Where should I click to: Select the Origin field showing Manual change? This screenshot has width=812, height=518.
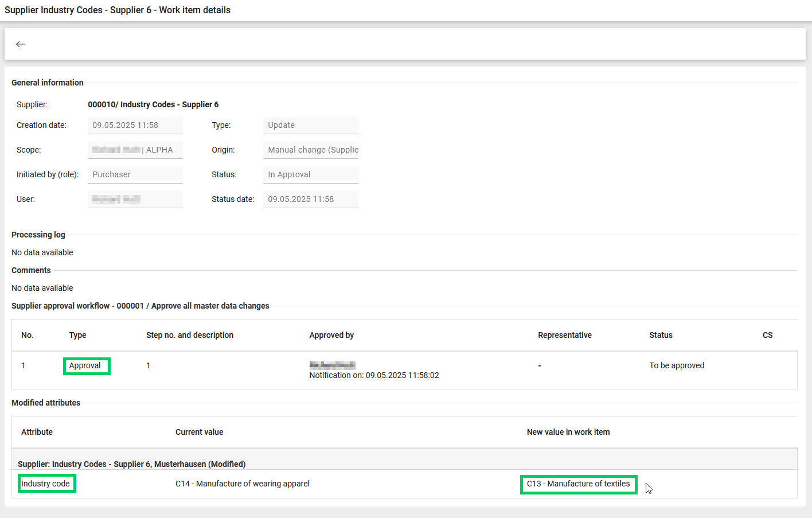click(x=310, y=150)
